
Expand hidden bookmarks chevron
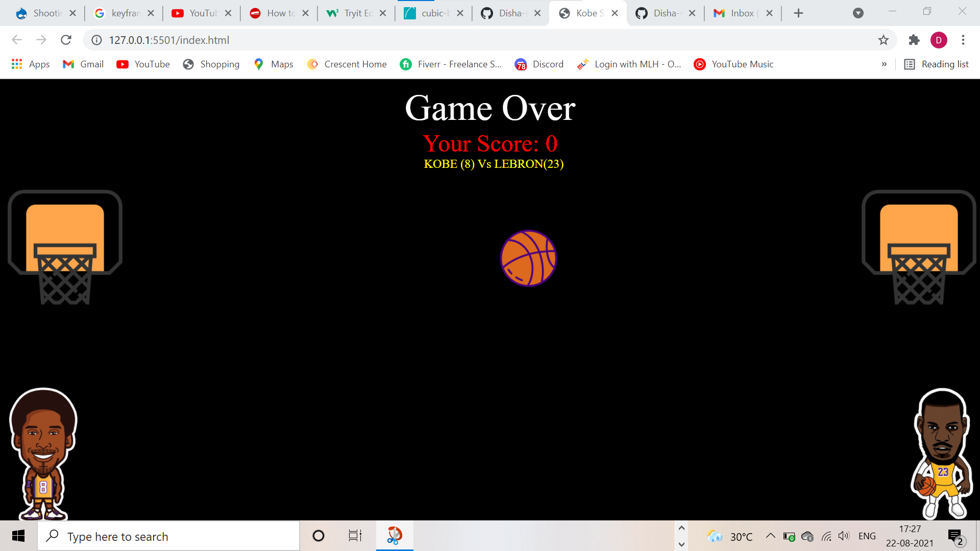click(x=884, y=64)
